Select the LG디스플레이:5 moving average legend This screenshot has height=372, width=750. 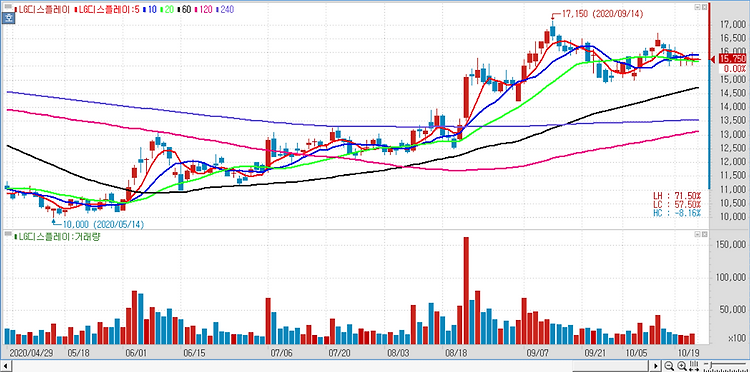point(107,9)
